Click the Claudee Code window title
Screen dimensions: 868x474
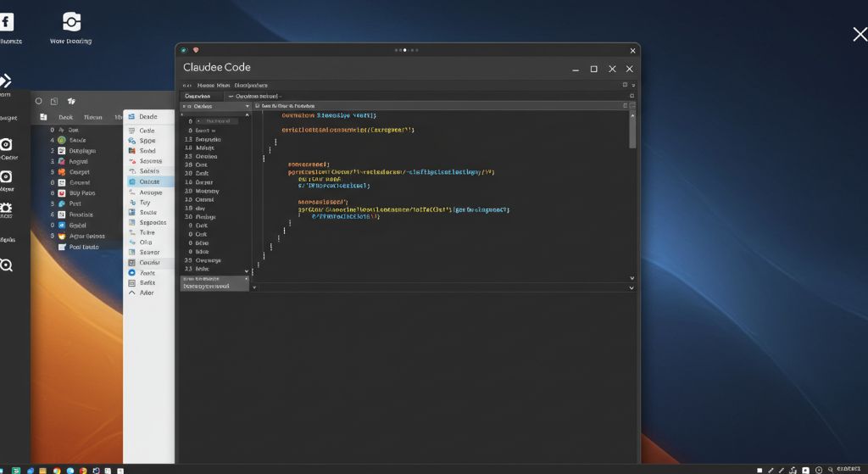tap(217, 67)
